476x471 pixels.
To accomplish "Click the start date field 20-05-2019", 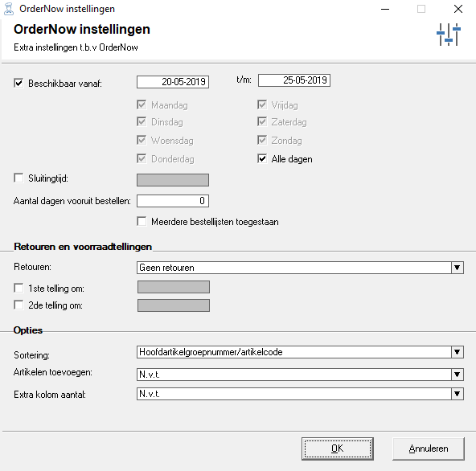I will [173, 82].
